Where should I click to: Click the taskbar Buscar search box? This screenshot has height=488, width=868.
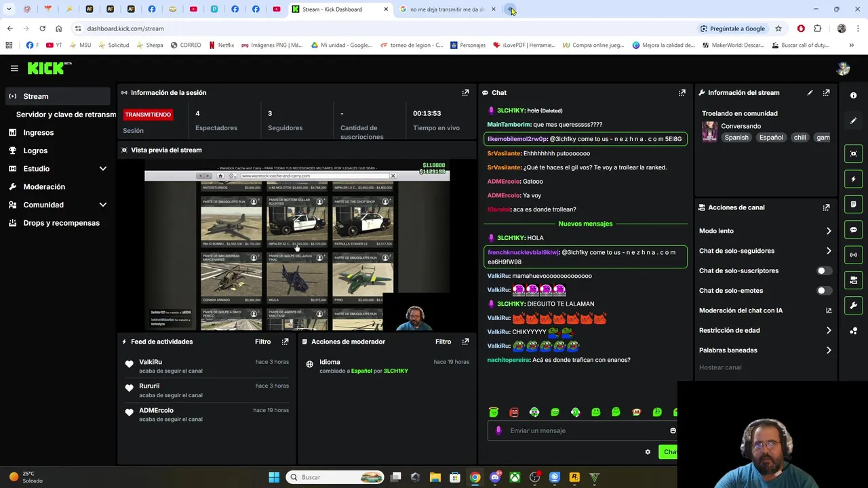pyautogui.click(x=336, y=477)
